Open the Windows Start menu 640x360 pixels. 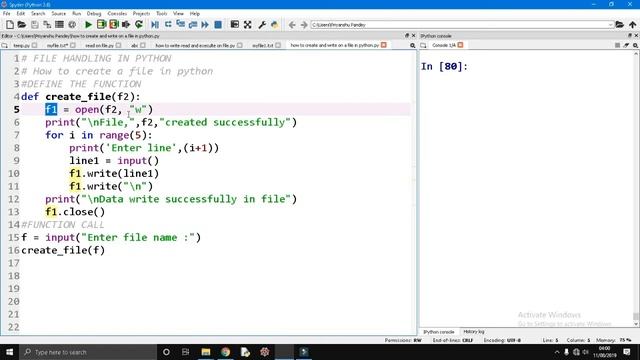click(9, 352)
